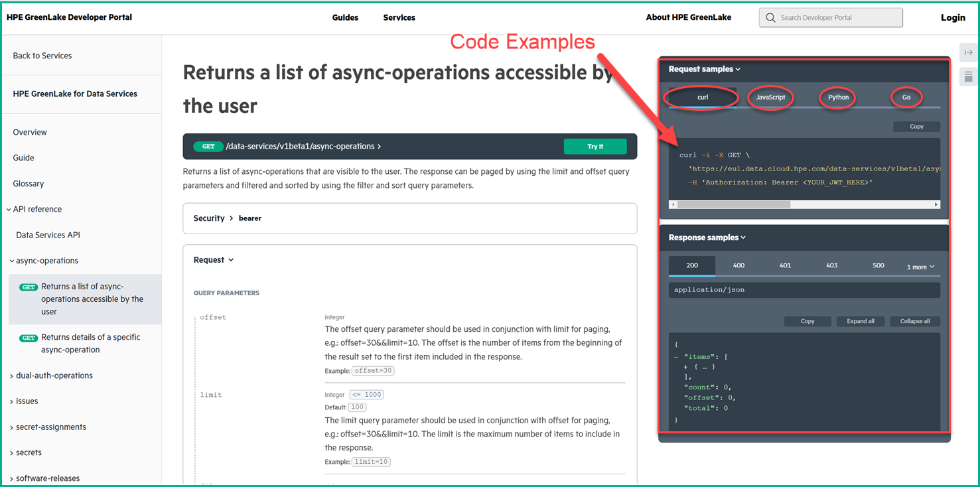The width and height of the screenshot is (980, 487).
Task: Click Collapse all in response samples
Action: (x=915, y=321)
